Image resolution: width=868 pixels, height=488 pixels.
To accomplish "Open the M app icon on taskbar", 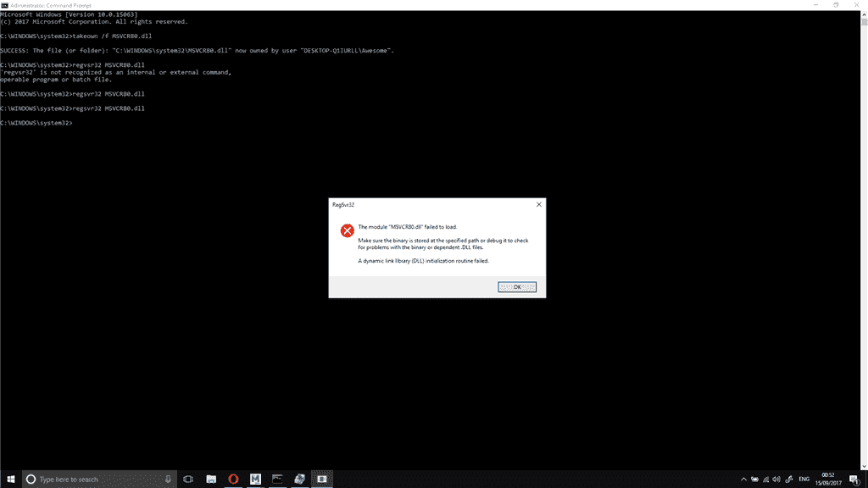I will pyautogui.click(x=255, y=480).
